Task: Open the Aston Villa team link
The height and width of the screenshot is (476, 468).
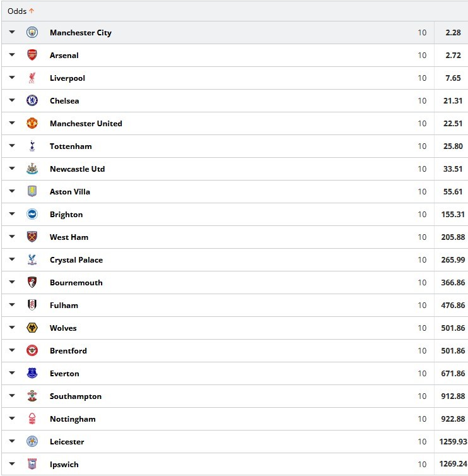Action: pos(70,192)
